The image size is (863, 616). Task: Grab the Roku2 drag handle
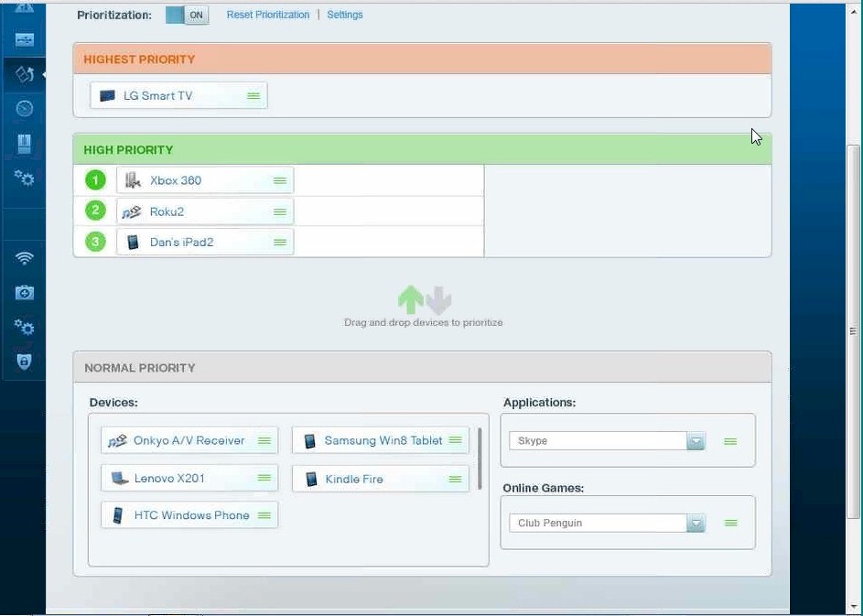tap(280, 212)
